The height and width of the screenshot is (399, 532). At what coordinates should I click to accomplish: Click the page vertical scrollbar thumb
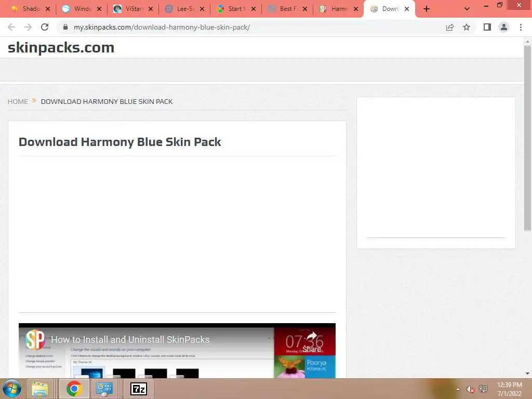(527, 138)
